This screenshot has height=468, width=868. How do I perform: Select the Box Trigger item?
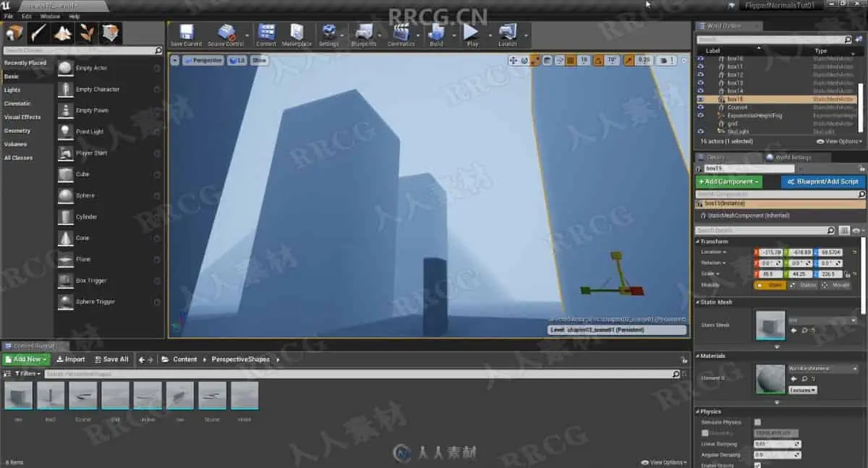(110, 281)
